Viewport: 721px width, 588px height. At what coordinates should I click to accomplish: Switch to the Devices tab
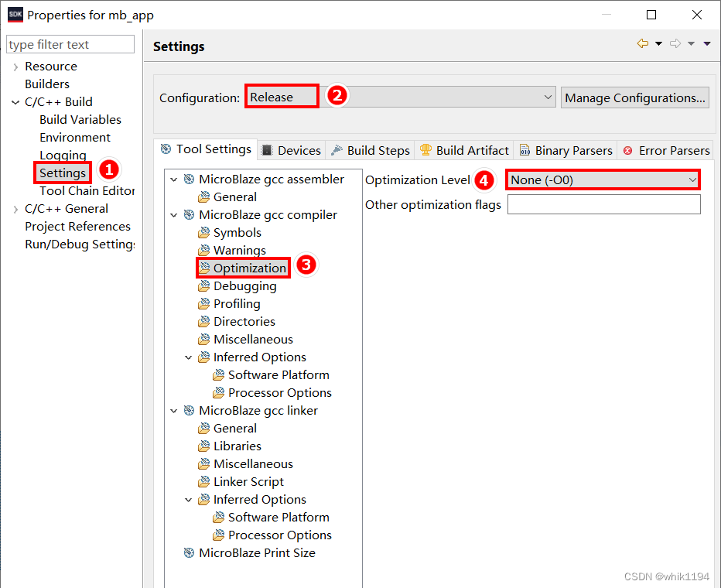291,150
